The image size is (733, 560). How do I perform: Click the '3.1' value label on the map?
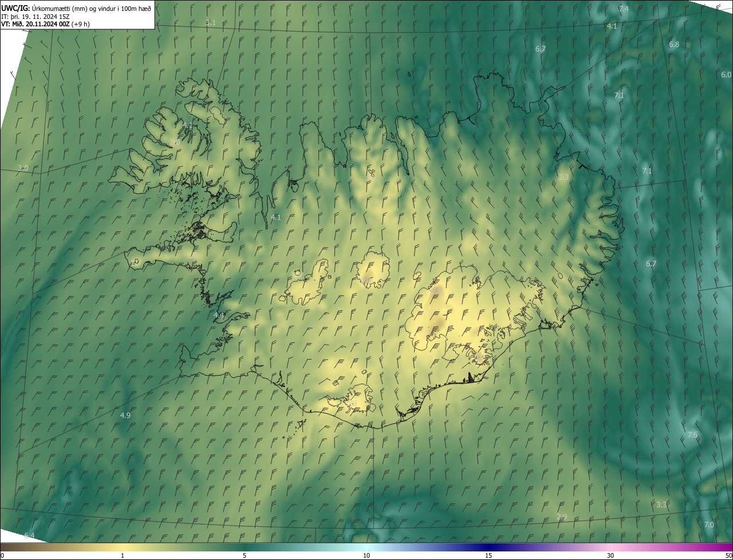(x=211, y=22)
